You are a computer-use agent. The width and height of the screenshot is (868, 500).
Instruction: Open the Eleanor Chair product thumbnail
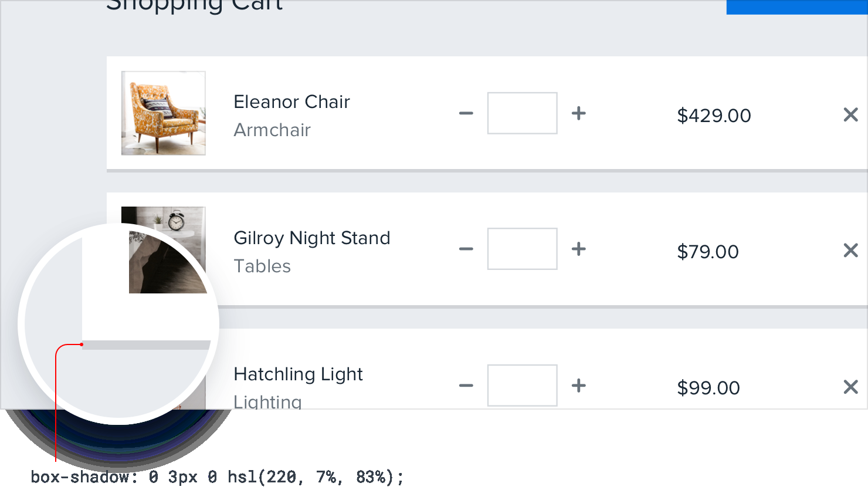click(163, 113)
